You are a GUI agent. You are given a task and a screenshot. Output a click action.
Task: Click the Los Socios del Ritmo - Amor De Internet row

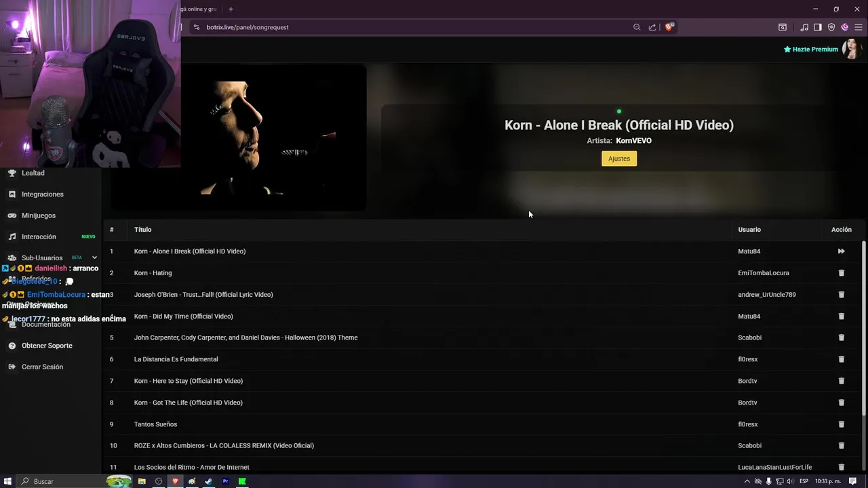click(482, 467)
